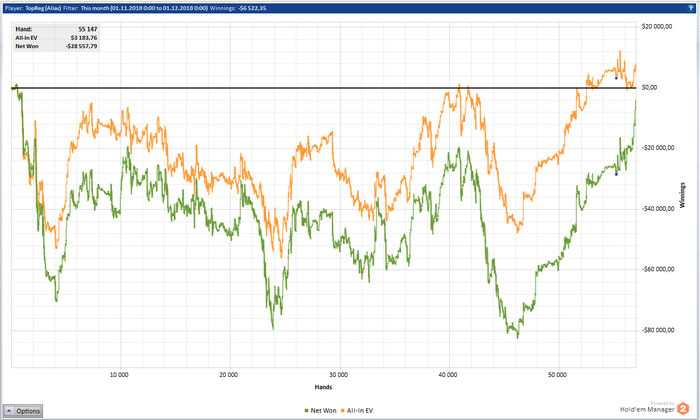Select the blue marker on the green line
This screenshot has height=420, width=700.
(x=616, y=174)
